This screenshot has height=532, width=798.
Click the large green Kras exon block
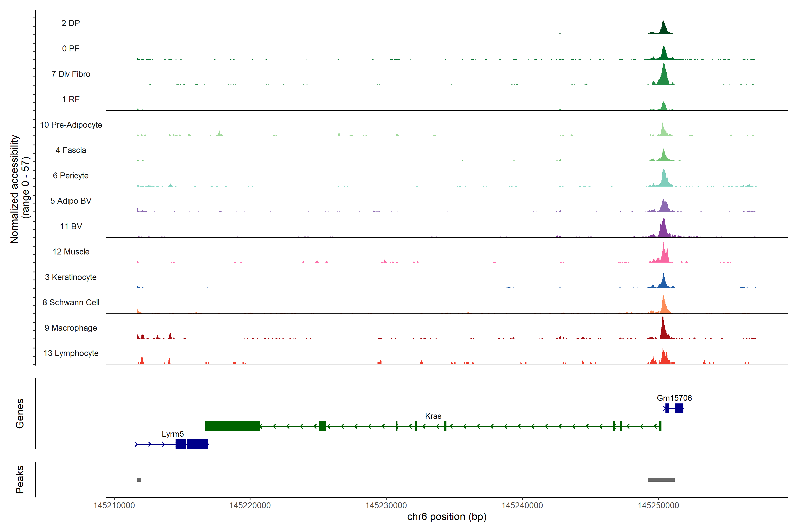click(x=232, y=426)
